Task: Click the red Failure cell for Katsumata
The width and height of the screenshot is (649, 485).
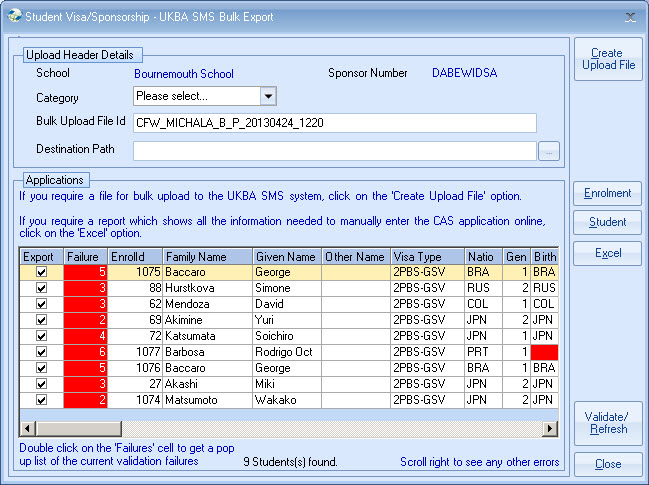Action: click(85, 336)
